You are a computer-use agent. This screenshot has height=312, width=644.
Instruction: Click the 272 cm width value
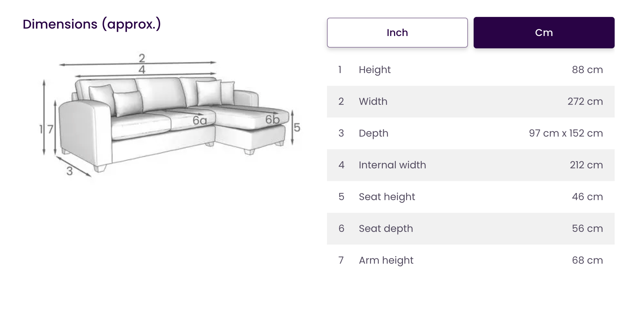click(585, 102)
